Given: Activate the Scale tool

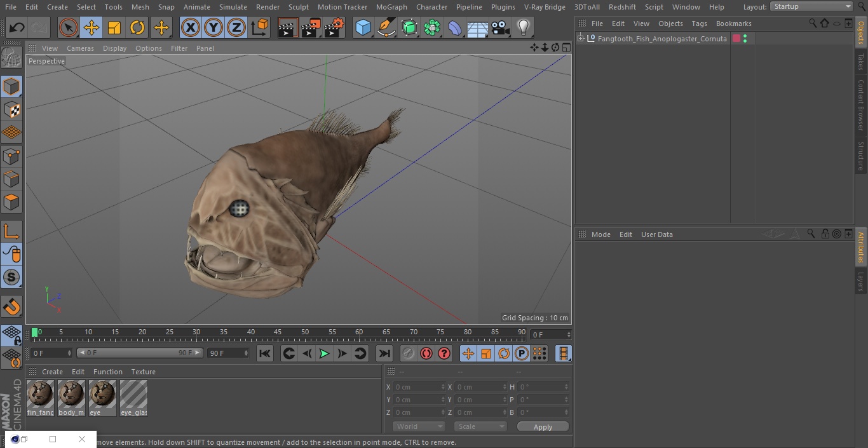Looking at the screenshot, I should pyautogui.click(x=114, y=27).
